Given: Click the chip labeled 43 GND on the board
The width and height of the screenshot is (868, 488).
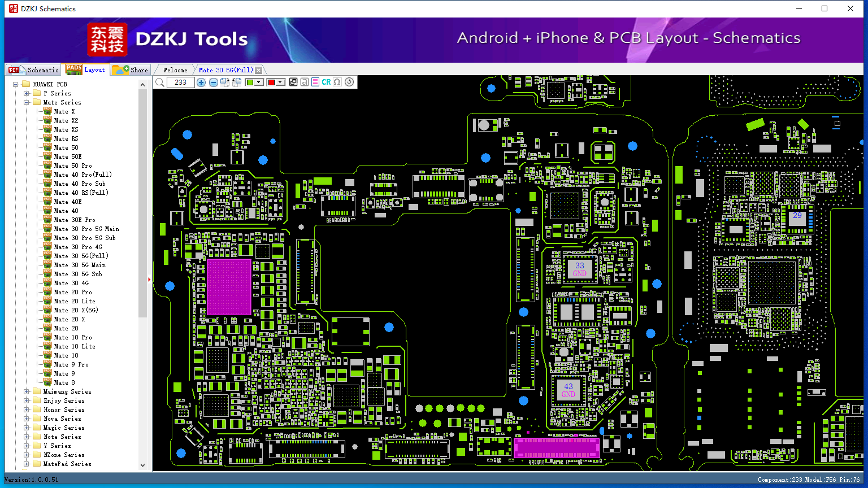Looking at the screenshot, I should click(568, 390).
